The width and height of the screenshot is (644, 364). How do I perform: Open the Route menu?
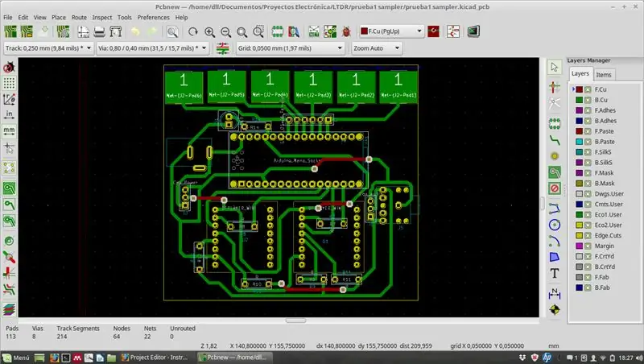[x=79, y=17]
